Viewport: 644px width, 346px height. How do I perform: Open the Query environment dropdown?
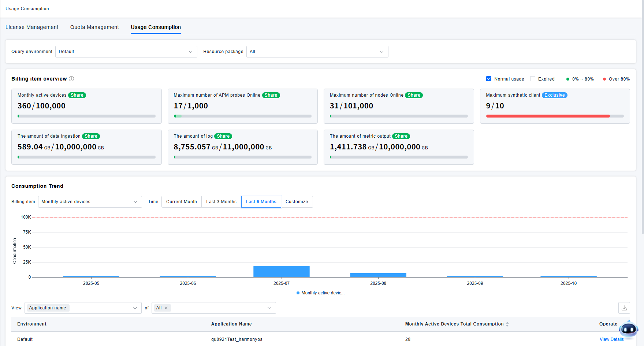coord(126,52)
